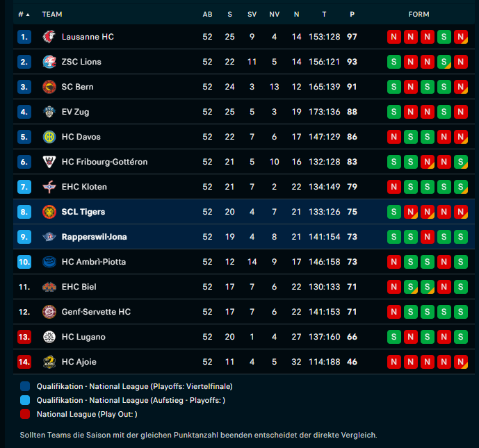The height and width of the screenshot is (448, 479).
Task: Click the red Play Out legend swatch
Action: (x=25, y=414)
